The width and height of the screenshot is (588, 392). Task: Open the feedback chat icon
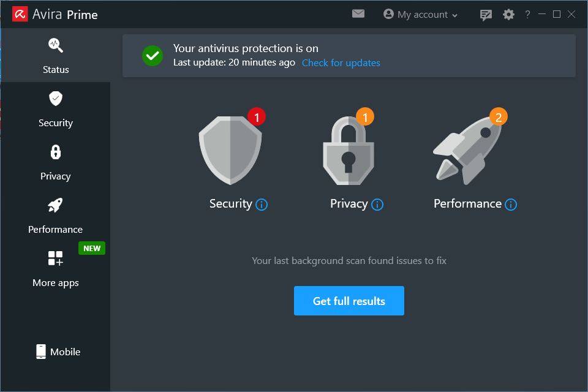coord(486,15)
